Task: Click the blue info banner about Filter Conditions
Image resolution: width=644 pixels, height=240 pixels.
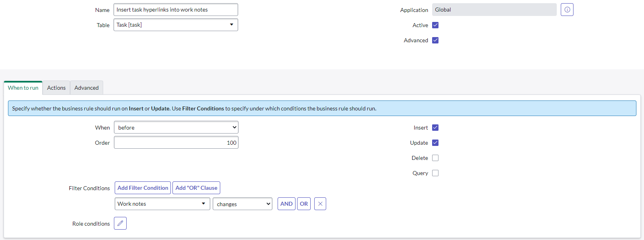Action: coord(322,108)
